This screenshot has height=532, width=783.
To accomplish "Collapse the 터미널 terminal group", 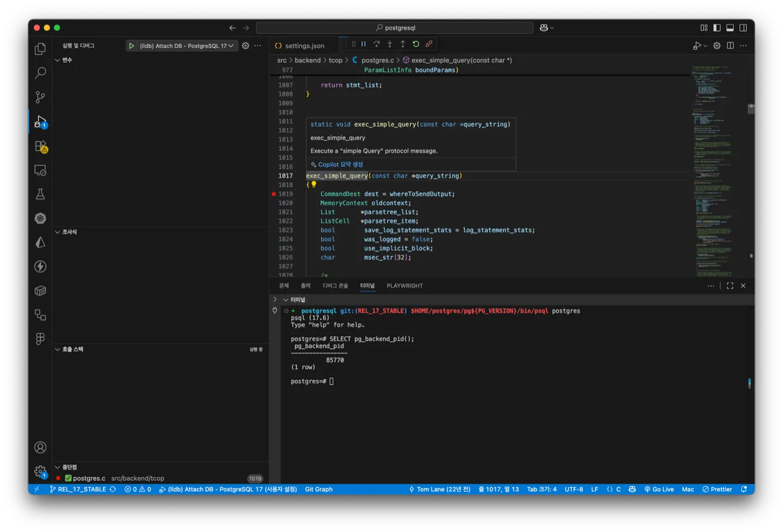I will click(x=286, y=300).
